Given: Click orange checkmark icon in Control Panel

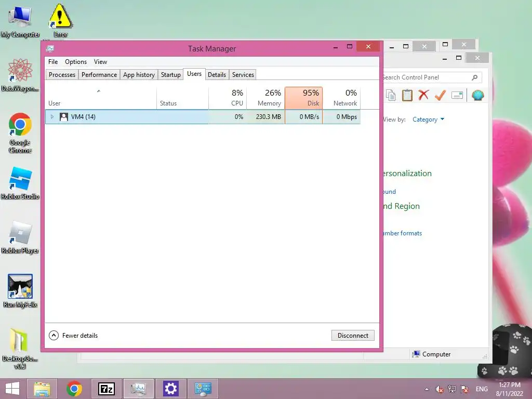Looking at the screenshot, I should pos(440,96).
